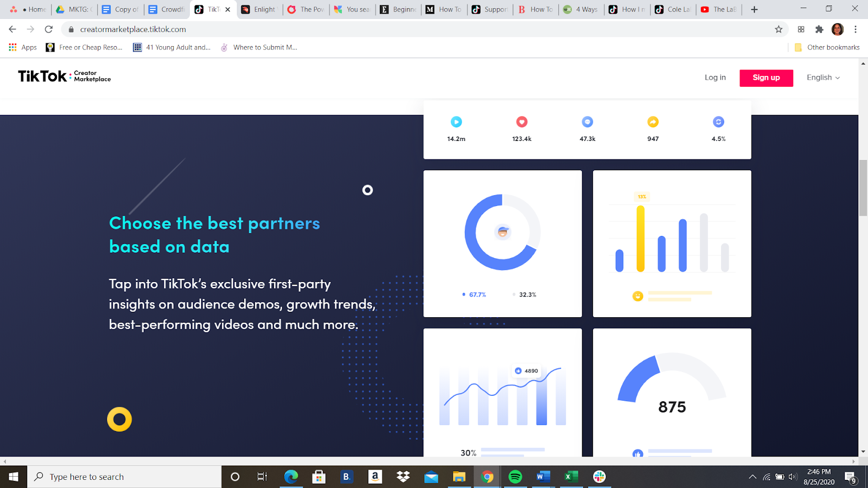This screenshot has height=488, width=868.
Task: Open Spotify from the taskbar
Action: [x=515, y=477]
